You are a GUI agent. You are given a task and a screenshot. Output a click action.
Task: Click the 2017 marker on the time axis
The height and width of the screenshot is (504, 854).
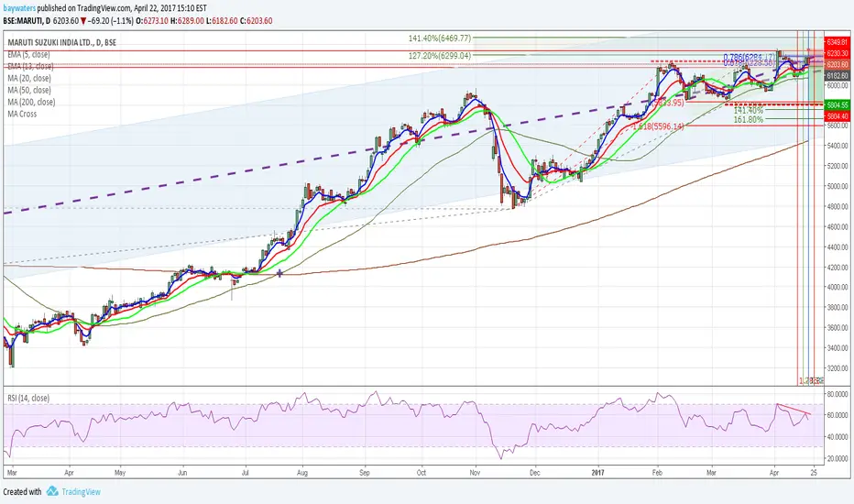coord(598,473)
